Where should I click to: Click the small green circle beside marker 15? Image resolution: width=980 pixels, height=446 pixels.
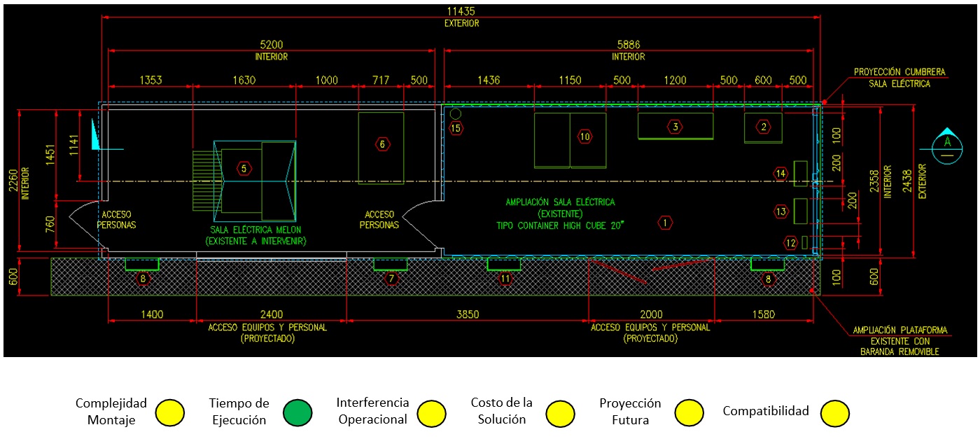[x=456, y=113]
